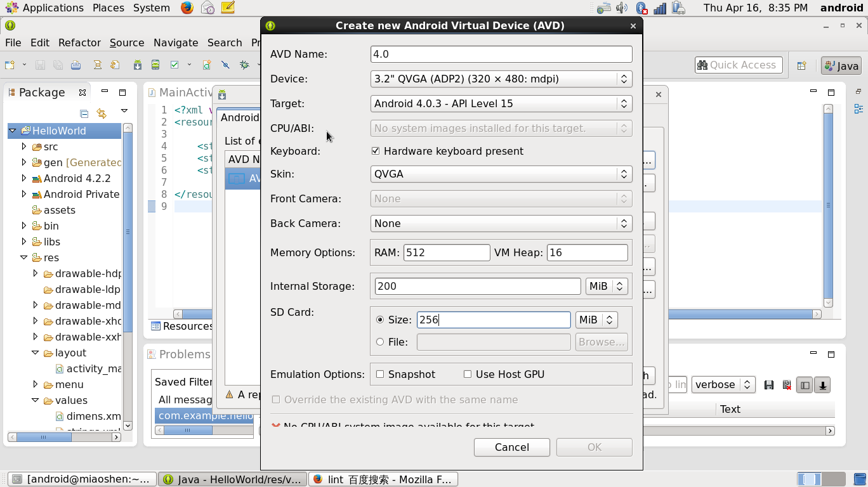Click the AVD Name text field

click(501, 54)
